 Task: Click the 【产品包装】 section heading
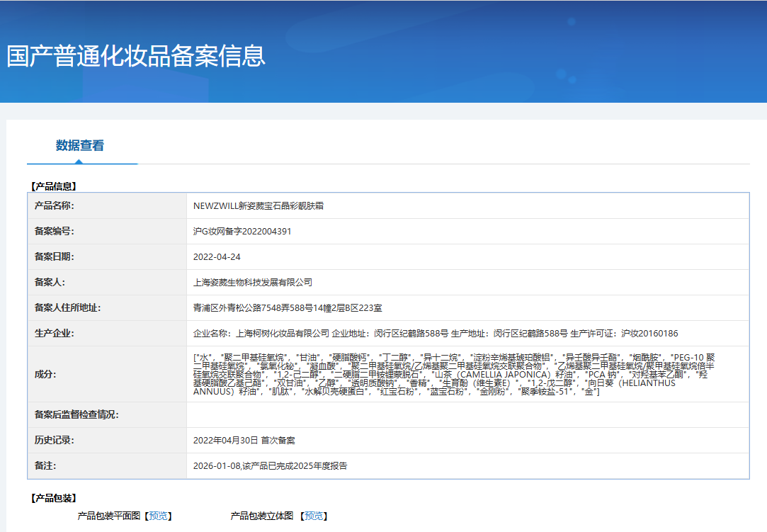53,499
